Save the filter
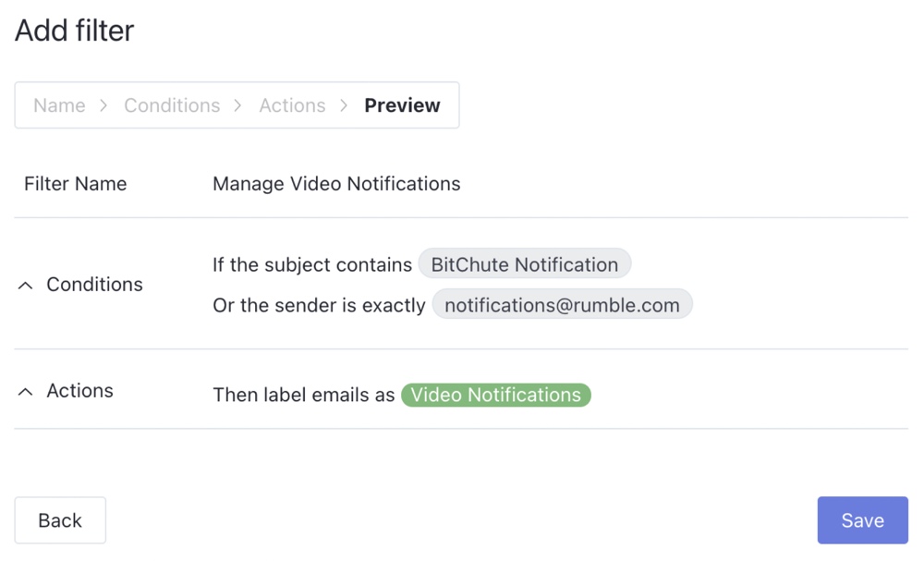This screenshot has width=924, height=561. [863, 520]
